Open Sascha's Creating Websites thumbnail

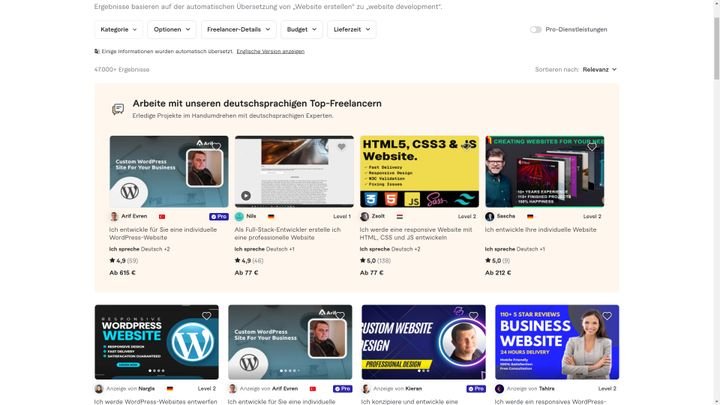(x=545, y=171)
